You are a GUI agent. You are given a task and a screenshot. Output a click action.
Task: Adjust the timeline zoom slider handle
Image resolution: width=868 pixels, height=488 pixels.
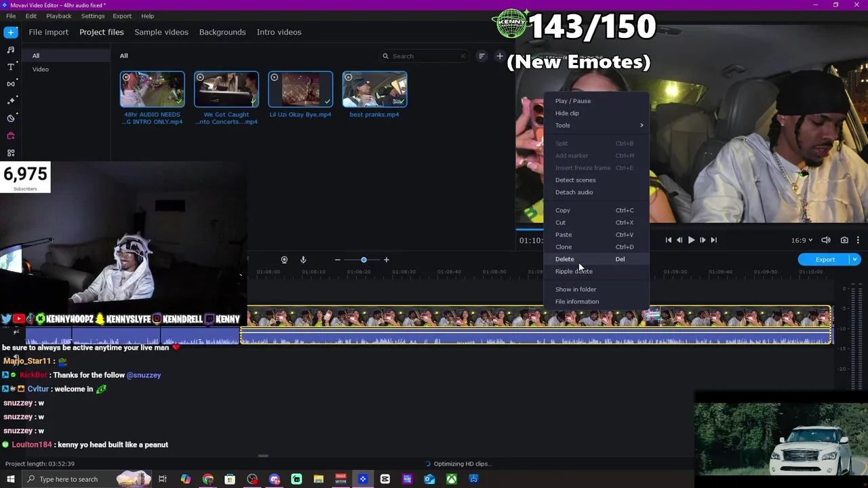(x=363, y=260)
